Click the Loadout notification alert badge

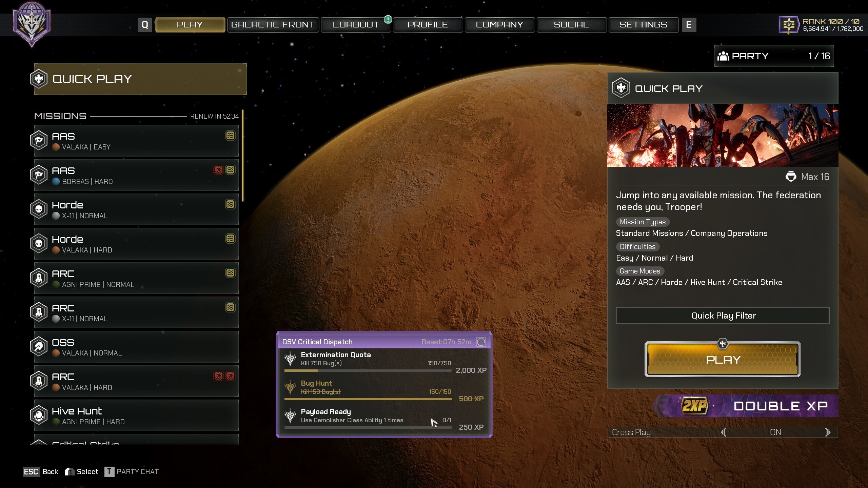click(388, 19)
